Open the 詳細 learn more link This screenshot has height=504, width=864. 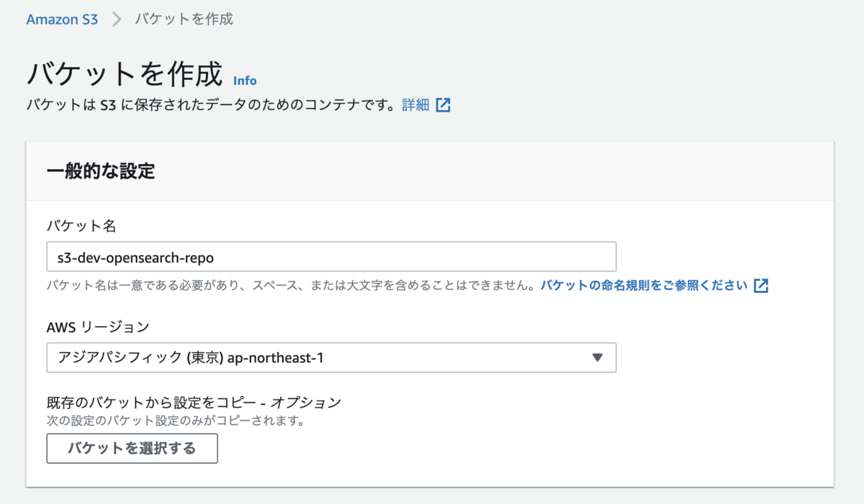tap(415, 105)
